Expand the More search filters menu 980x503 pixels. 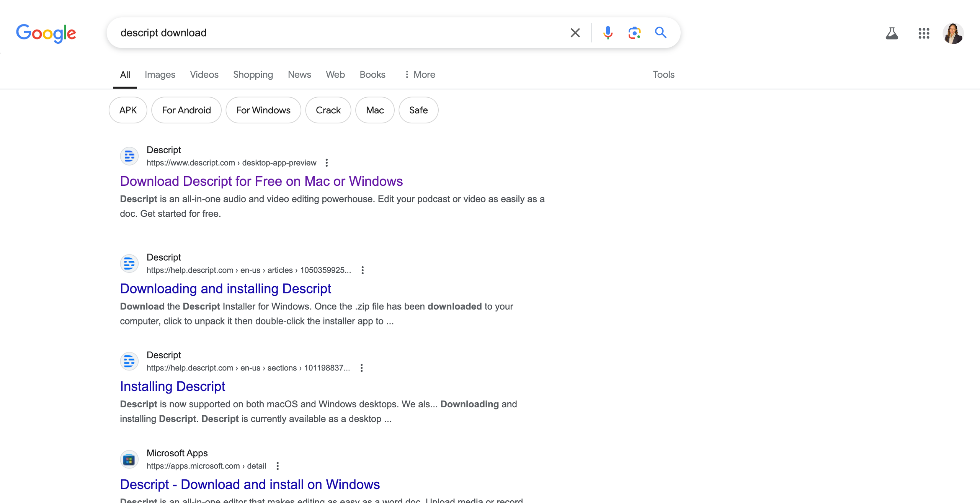(420, 75)
